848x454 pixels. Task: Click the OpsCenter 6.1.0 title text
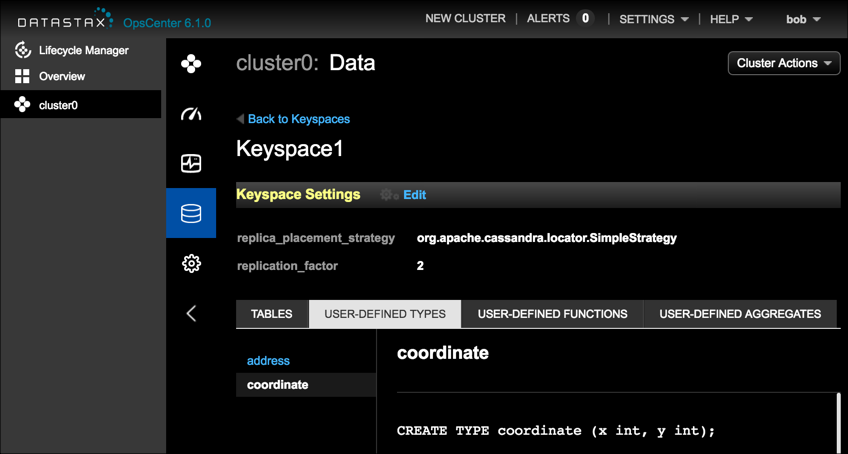pos(167,23)
